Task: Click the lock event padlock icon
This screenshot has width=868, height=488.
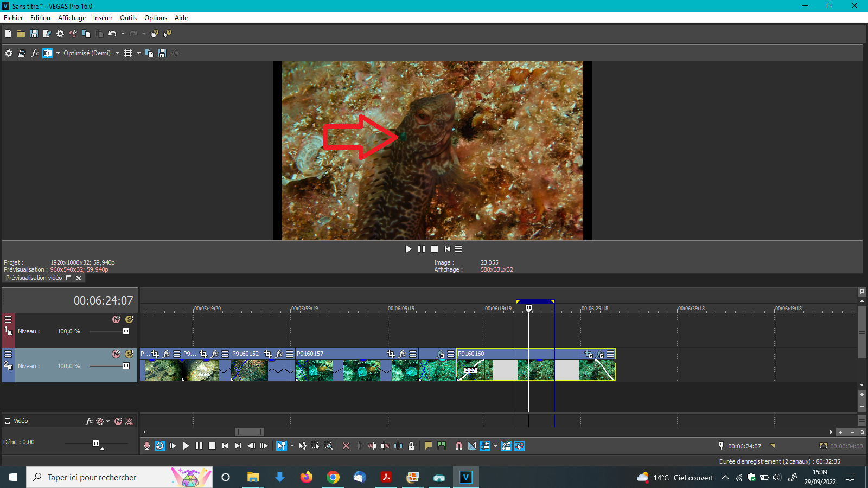Action: point(411,446)
